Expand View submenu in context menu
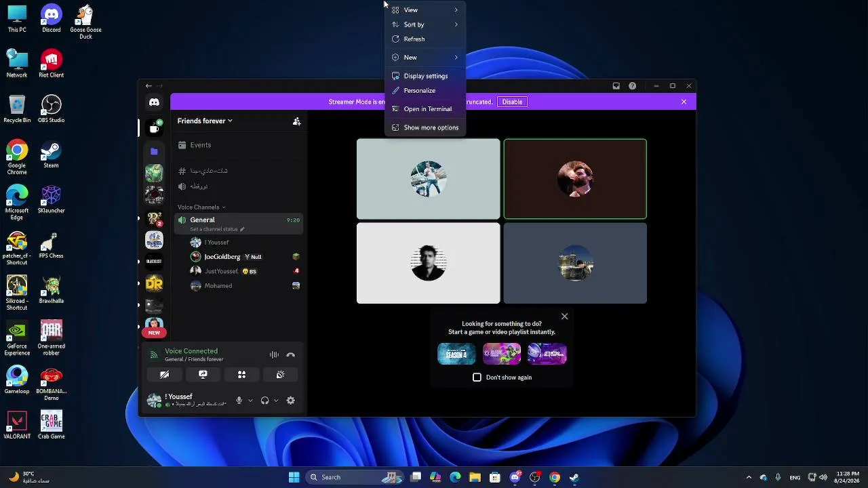This screenshot has height=488, width=868. click(425, 10)
